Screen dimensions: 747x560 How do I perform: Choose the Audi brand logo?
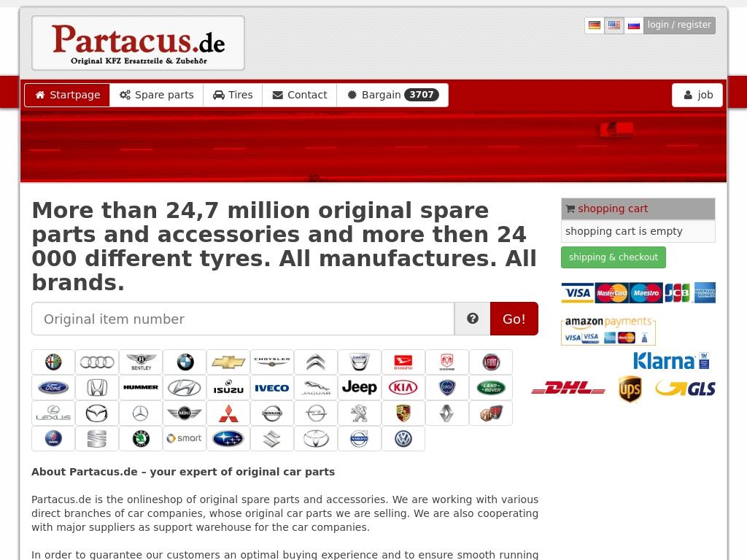[97, 362]
